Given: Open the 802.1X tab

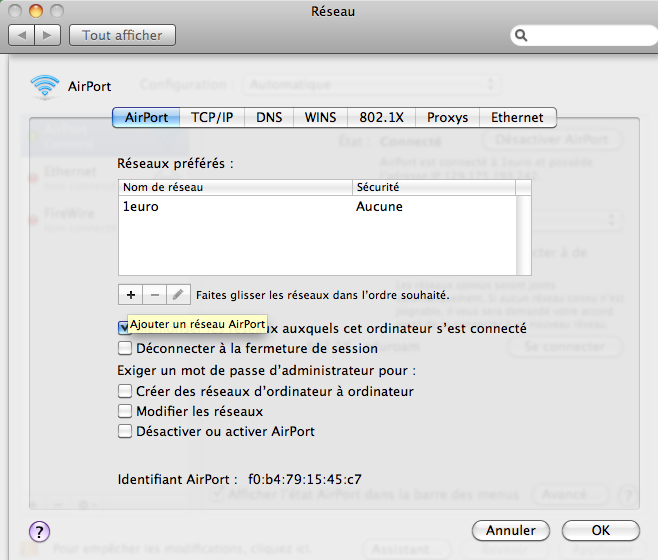Looking at the screenshot, I should 381,117.
